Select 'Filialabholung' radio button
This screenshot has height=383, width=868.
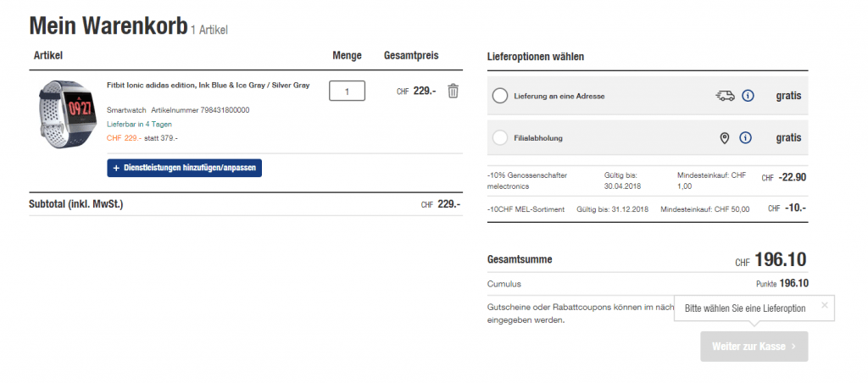tap(500, 138)
